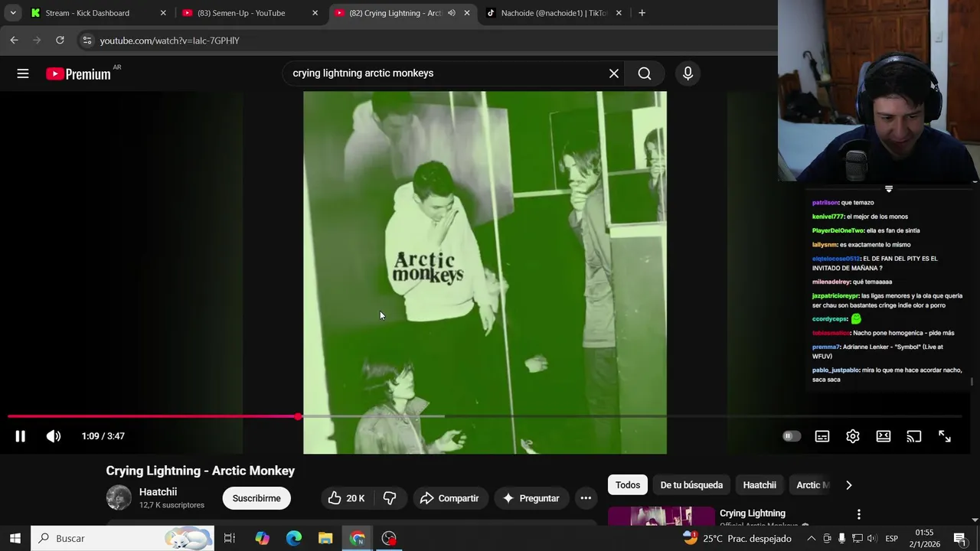This screenshot has height=551, width=980.
Task: View site information icon in address bar
Action: [87, 41]
